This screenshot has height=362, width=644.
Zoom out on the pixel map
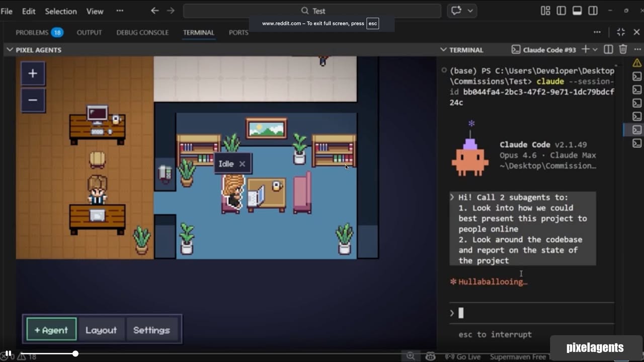tap(33, 100)
